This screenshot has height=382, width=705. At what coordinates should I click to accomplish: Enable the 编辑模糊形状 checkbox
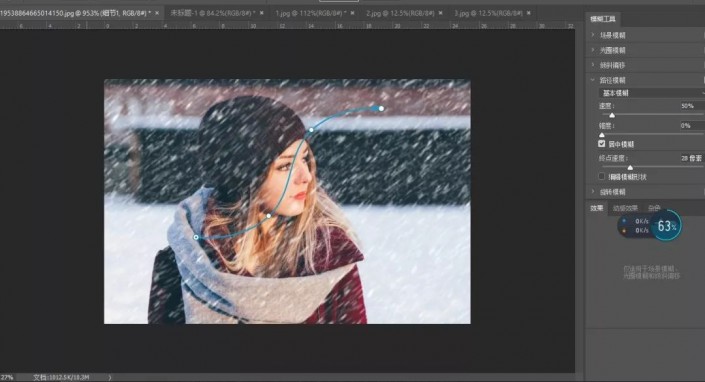point(602,177)
